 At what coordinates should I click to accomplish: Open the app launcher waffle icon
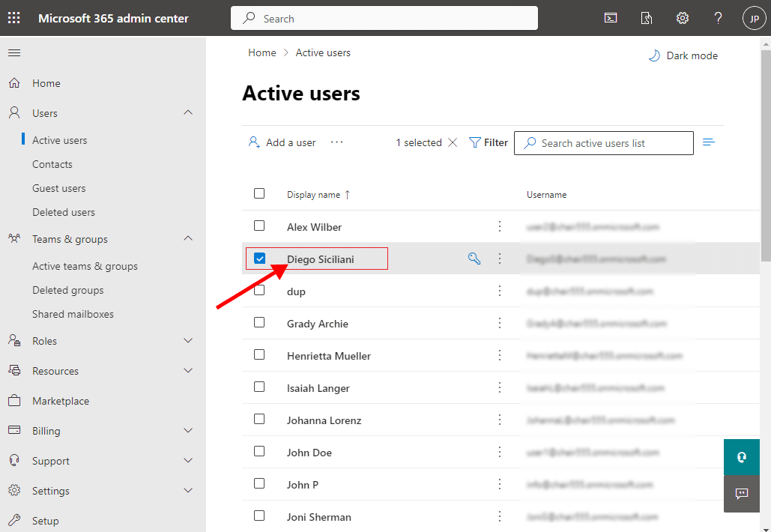click(x=14, y=18)
